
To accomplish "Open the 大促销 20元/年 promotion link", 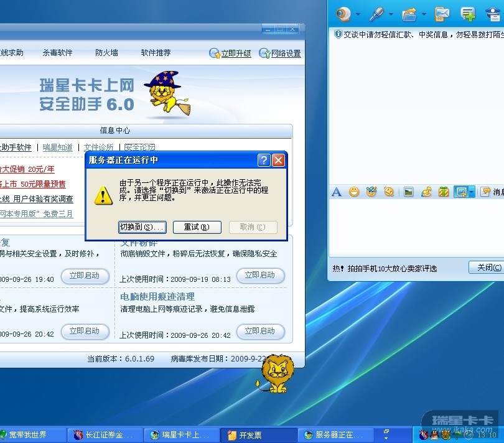I will coord(27,169).
